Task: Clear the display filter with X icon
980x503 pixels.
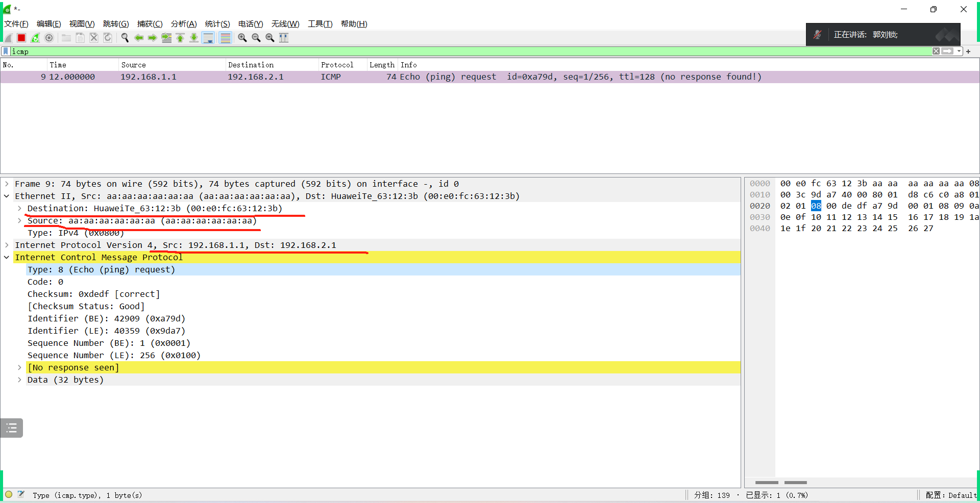Action: (x=936, y=51)
